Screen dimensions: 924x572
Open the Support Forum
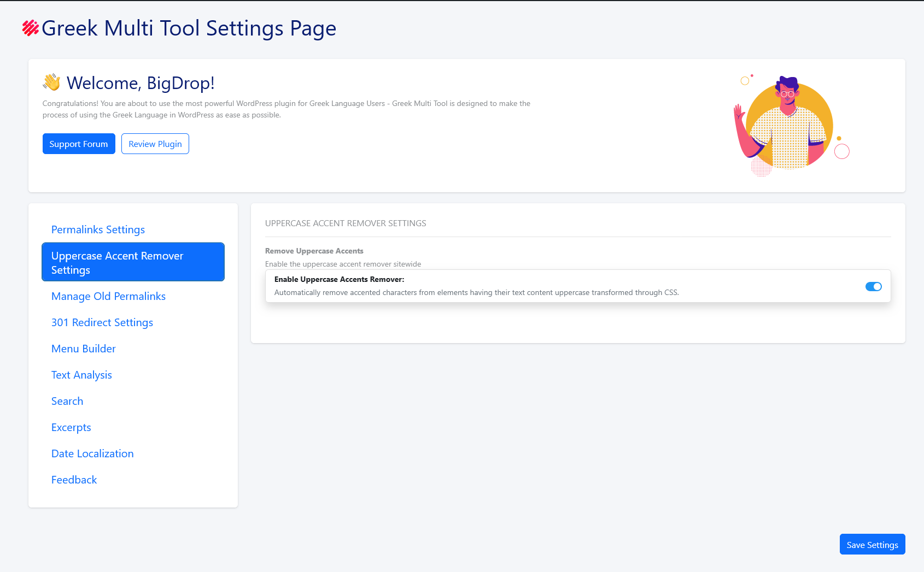[79, 144]
